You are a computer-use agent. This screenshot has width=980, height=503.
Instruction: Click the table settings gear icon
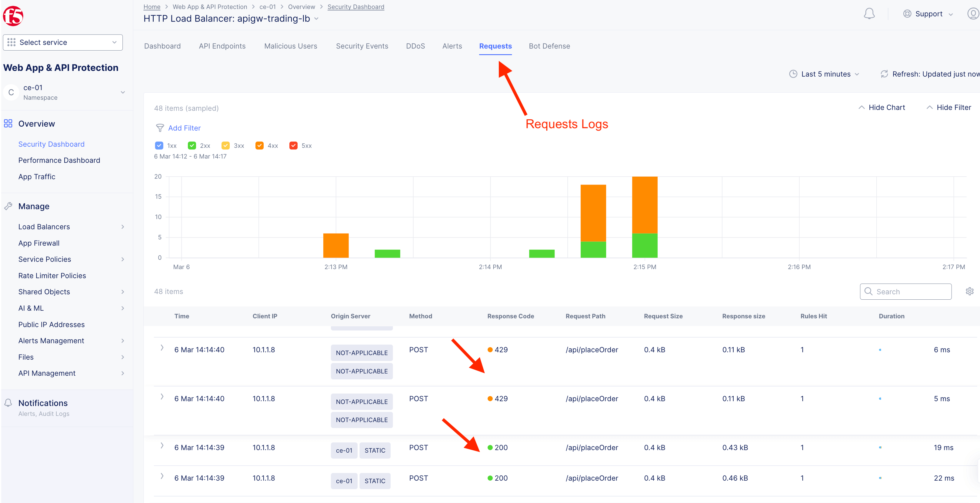tap(969, 291)
